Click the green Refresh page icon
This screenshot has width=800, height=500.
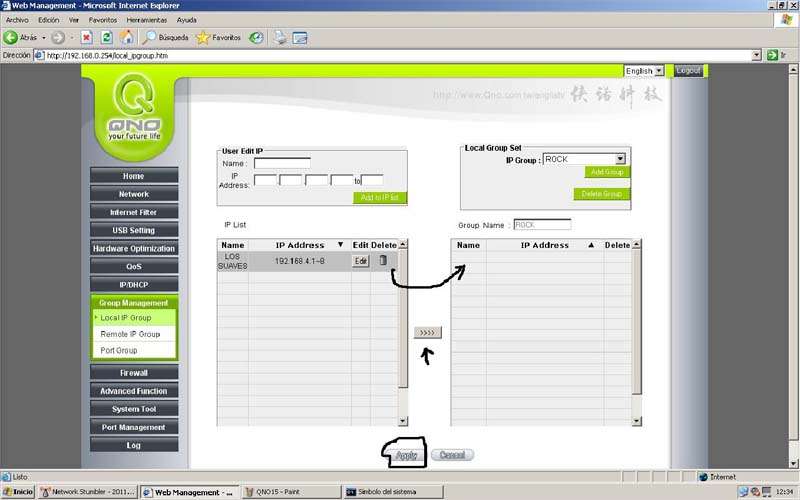point(106,37)
